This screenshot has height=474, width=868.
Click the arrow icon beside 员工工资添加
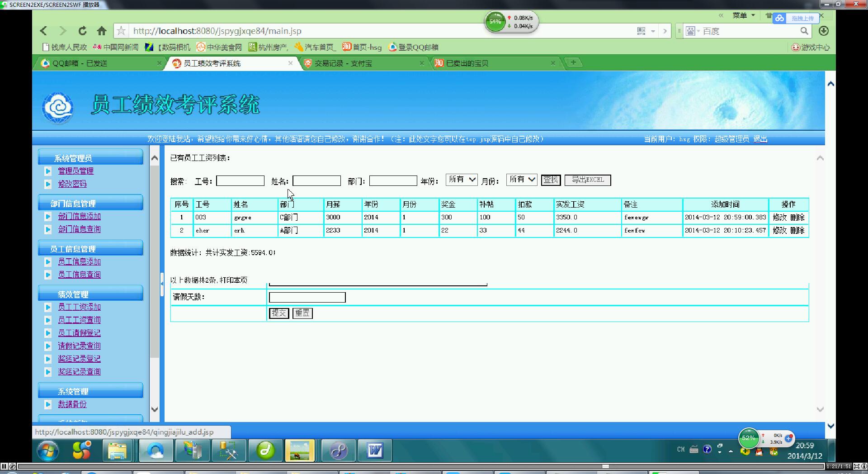pos(48,307)
